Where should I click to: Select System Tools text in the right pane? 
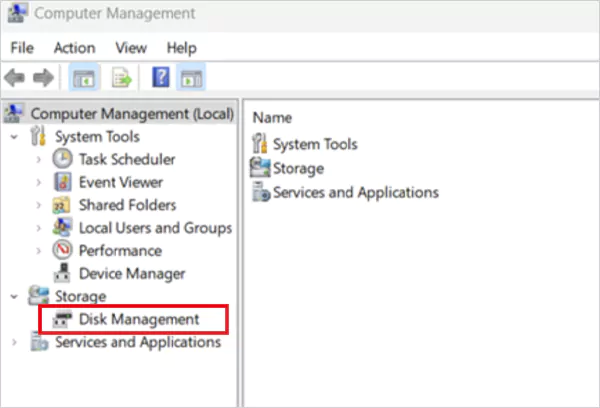coord(315,144)
